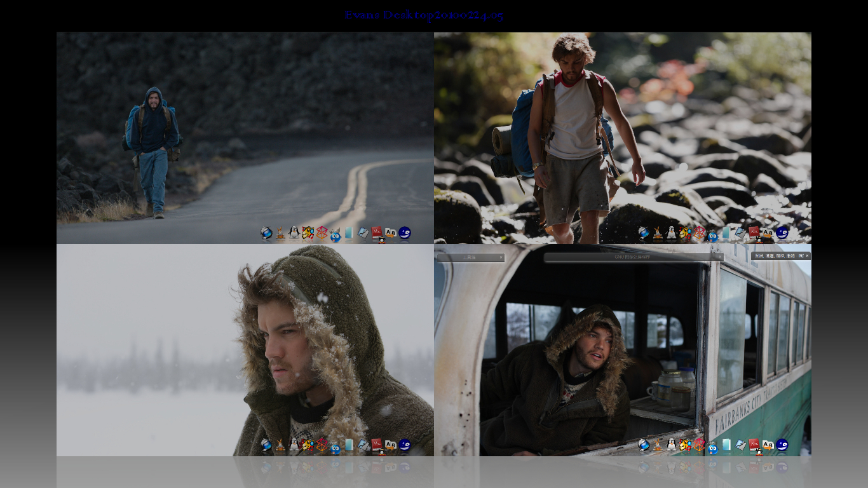Screen dimensions: 868x488
Task: Launch the feather notepad icon in snowy-portrait workspace dock
Action: click(x=363, y=445)
